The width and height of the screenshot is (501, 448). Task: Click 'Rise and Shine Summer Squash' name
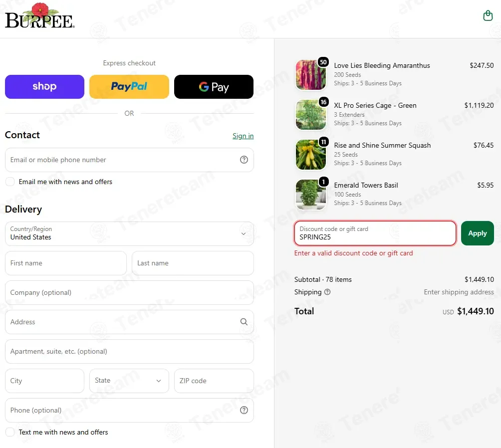pos(382,145)
